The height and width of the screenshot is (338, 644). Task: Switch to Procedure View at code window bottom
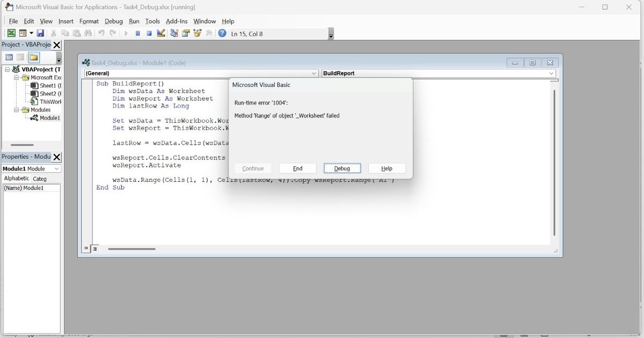tap(86, 249)
